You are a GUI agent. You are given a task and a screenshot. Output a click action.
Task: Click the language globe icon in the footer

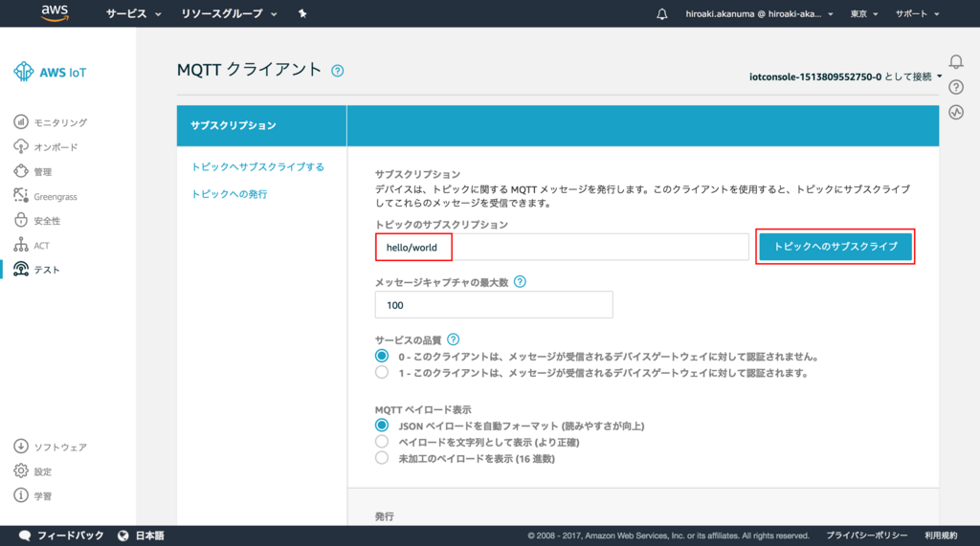click(123, 535)
